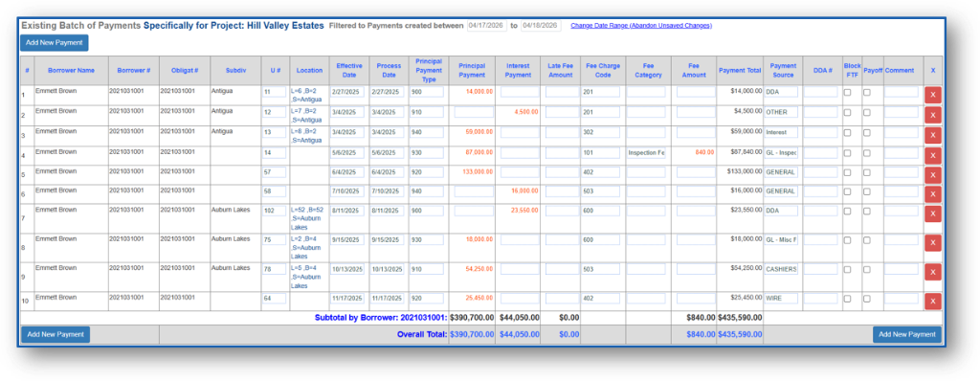
Task: Edit the Comment field on row 10
Action: click(902, 299)
